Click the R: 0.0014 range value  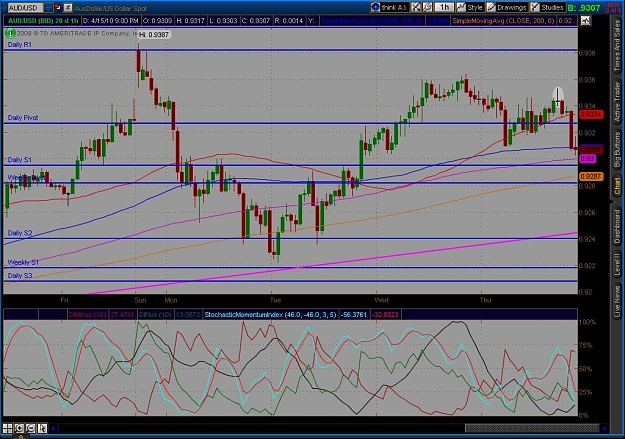[x=289, y=20]
